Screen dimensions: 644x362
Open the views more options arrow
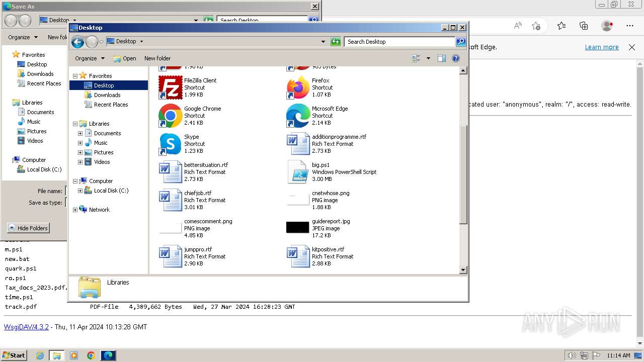click(428, 58)
